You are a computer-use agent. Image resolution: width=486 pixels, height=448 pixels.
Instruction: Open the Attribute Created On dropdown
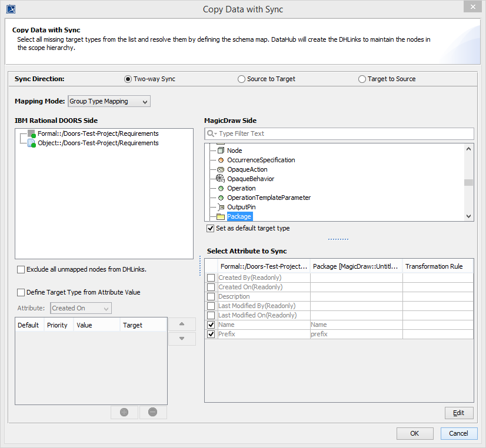[x=81, y=308]
